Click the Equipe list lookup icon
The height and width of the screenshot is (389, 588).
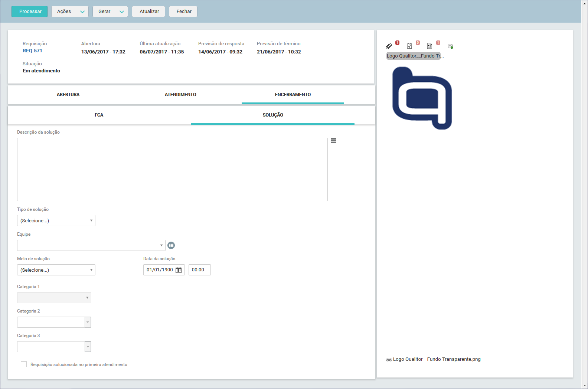tap(171, 245)
